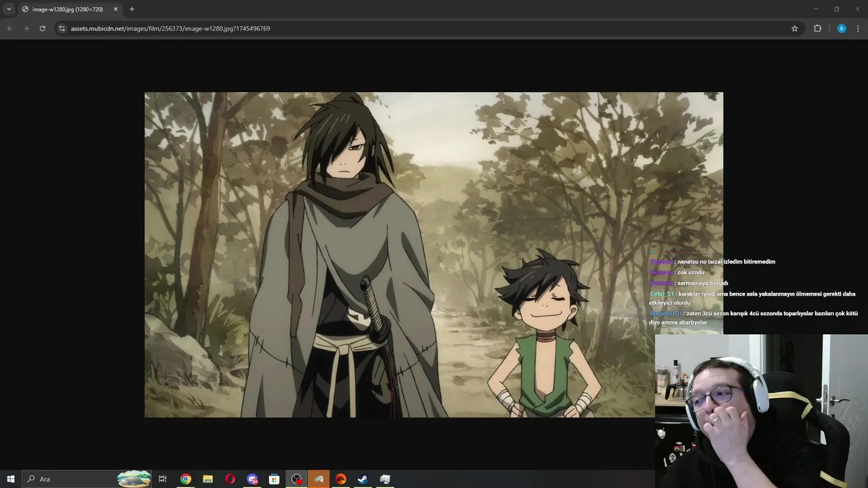Screen dimensions: 868x488
Task: Go back using browser back arrow
Action: coord(9,28)
